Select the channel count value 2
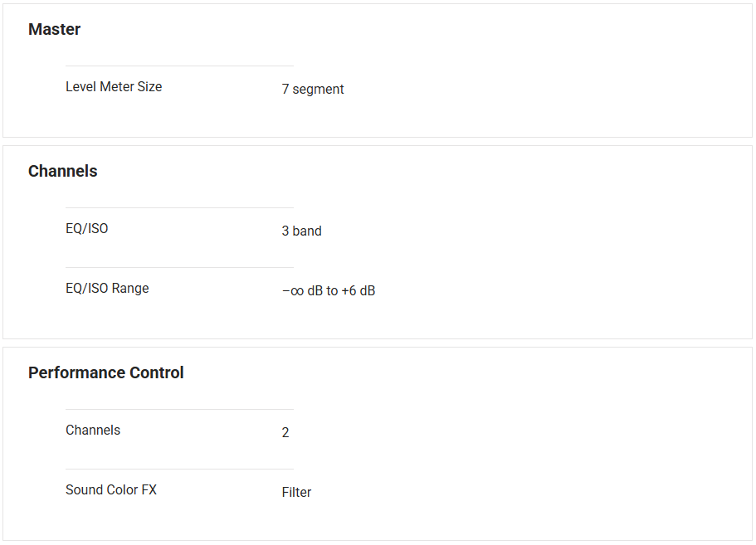This screenshot has height=545, width=756. click(285, 433)
